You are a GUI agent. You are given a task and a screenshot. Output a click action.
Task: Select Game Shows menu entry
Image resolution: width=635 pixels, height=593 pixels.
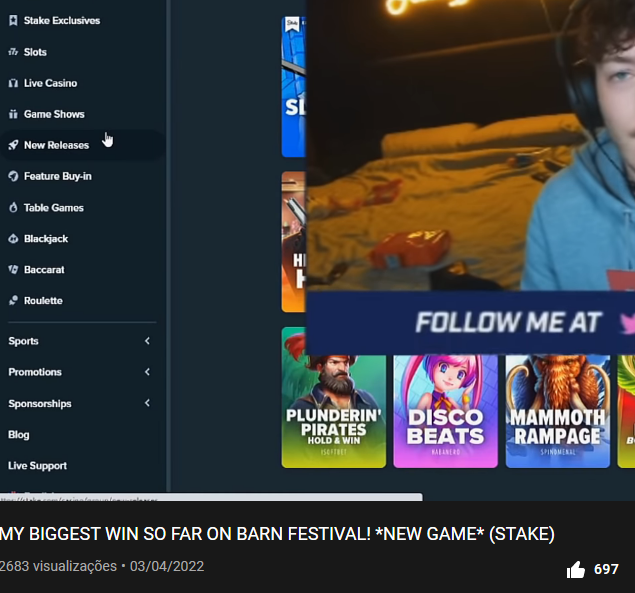pos(54,114)
